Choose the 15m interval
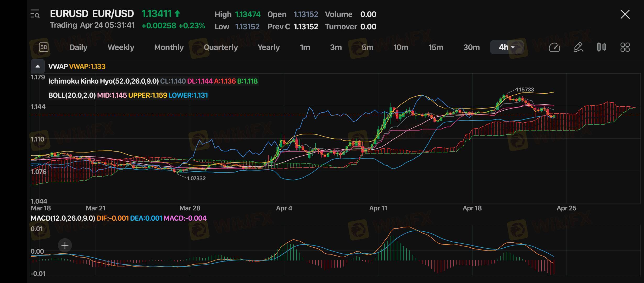644x283 pixels. click(436, 47)
